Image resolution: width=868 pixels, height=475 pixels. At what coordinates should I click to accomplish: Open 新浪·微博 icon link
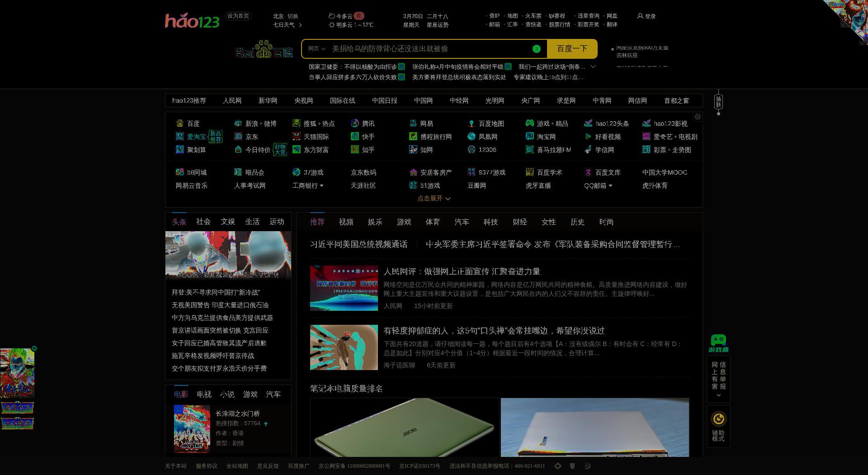tap(238, 123)
